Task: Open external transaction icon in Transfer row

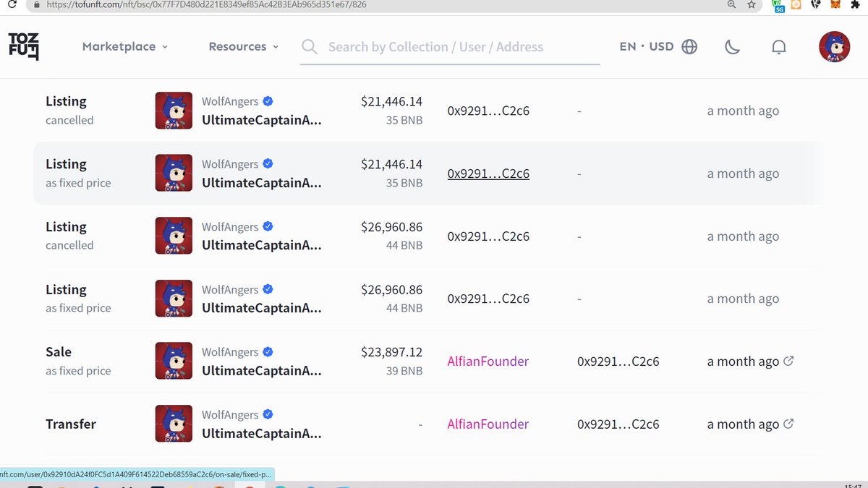Action: click(x=788, y=424)
